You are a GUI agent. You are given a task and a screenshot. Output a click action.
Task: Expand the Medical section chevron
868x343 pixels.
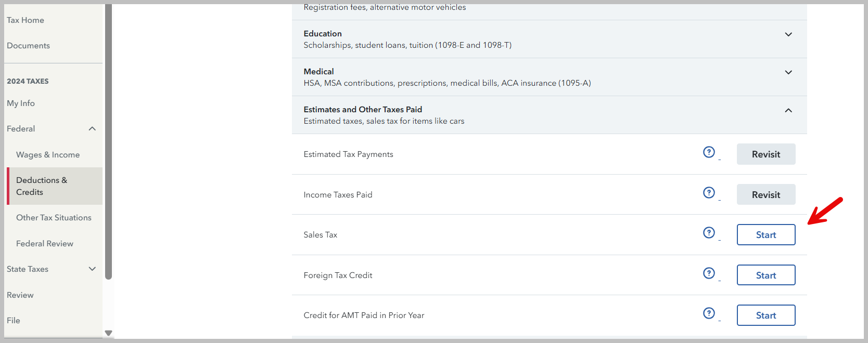(788, 72)
